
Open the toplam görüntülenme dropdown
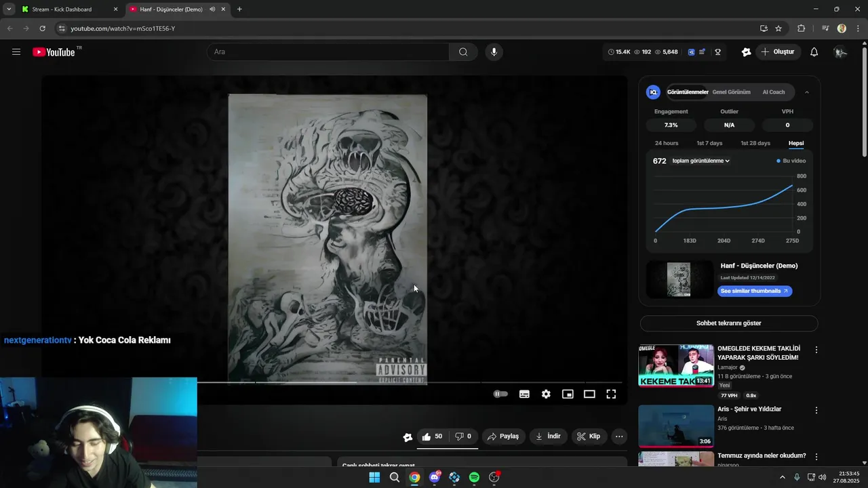[701, 161]
